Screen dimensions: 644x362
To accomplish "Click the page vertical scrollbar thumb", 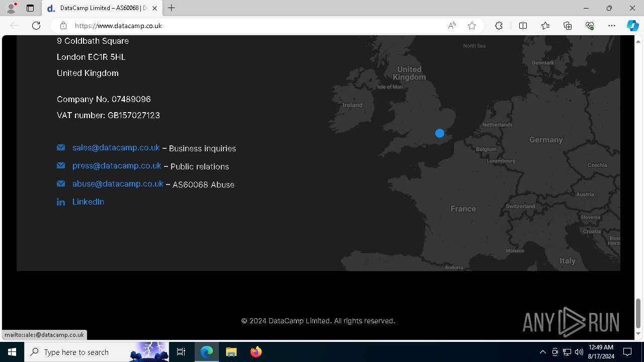I will (638, 313).
